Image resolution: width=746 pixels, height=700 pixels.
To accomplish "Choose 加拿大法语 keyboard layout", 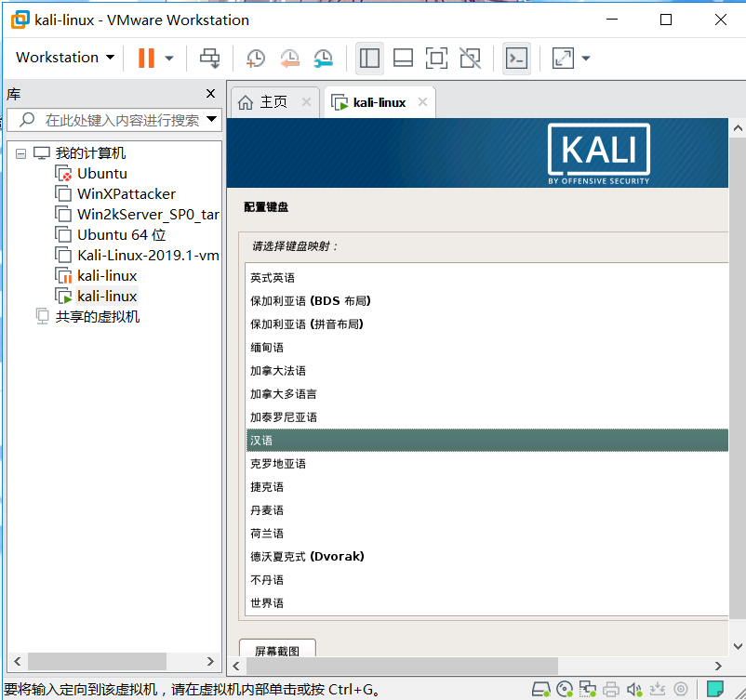I will 487,371.
